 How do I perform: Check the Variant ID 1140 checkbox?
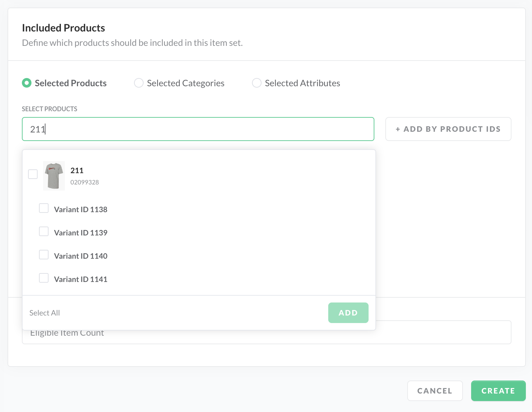(44, 255)
